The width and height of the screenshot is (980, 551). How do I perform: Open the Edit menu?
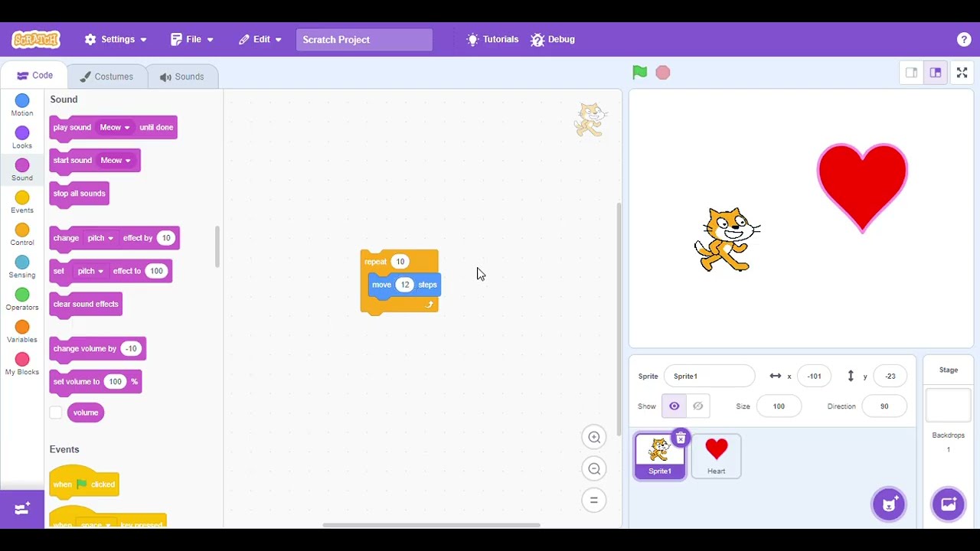tap(260, 40)
